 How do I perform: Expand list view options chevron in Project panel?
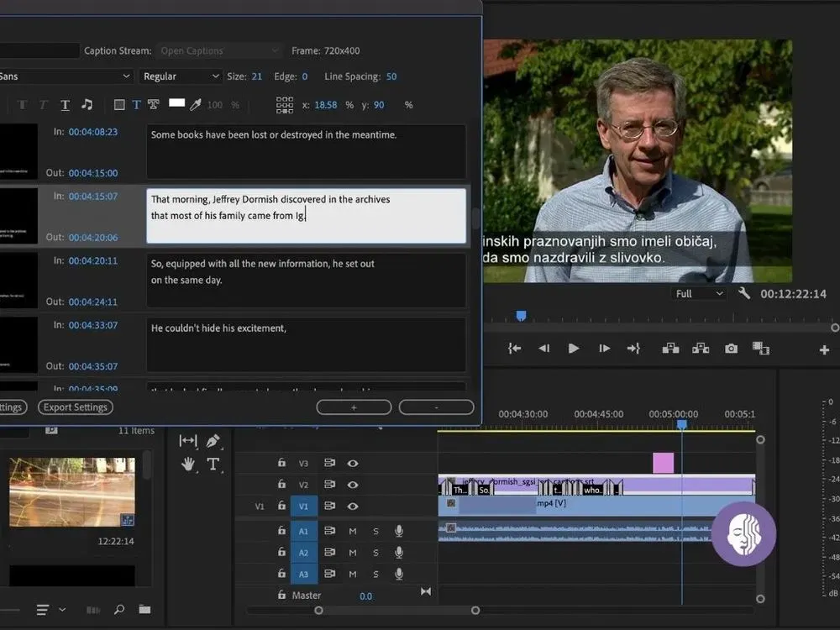[x=62, y=610]
